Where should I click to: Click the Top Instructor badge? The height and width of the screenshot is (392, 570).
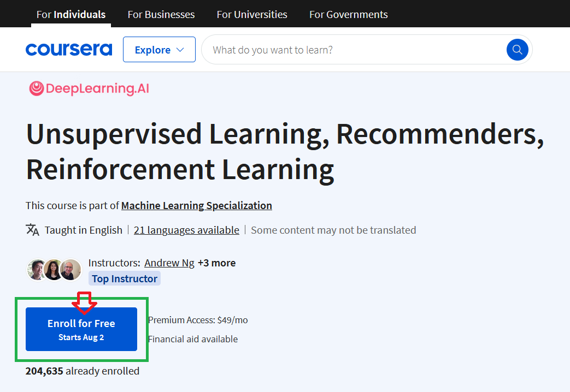pos(124,278)
